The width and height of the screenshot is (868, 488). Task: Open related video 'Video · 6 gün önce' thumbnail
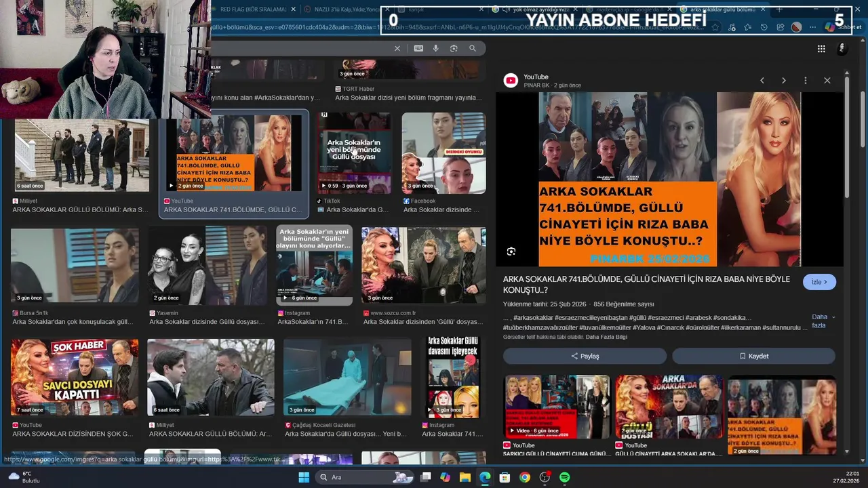(x=557, y=407)
